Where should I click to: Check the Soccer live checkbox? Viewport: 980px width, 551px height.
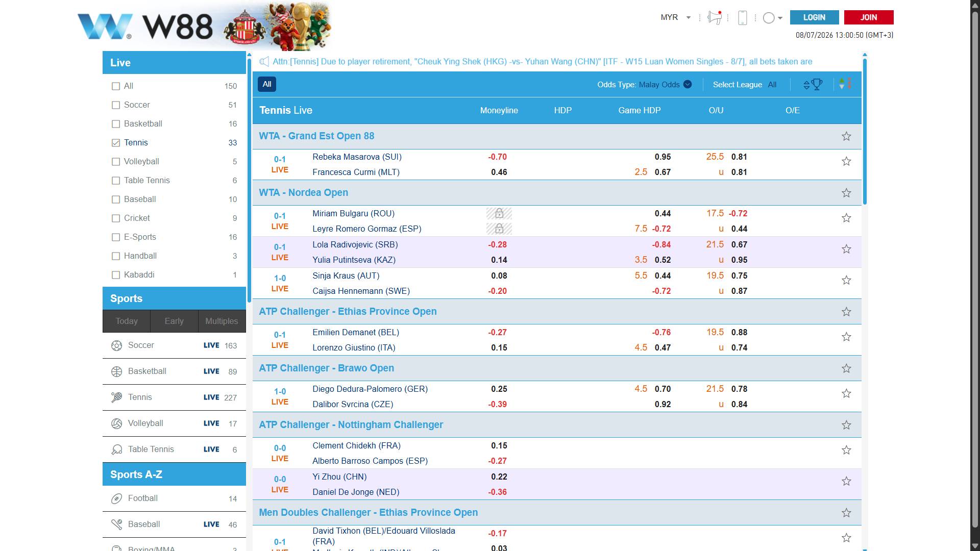[x=116, y=105]
